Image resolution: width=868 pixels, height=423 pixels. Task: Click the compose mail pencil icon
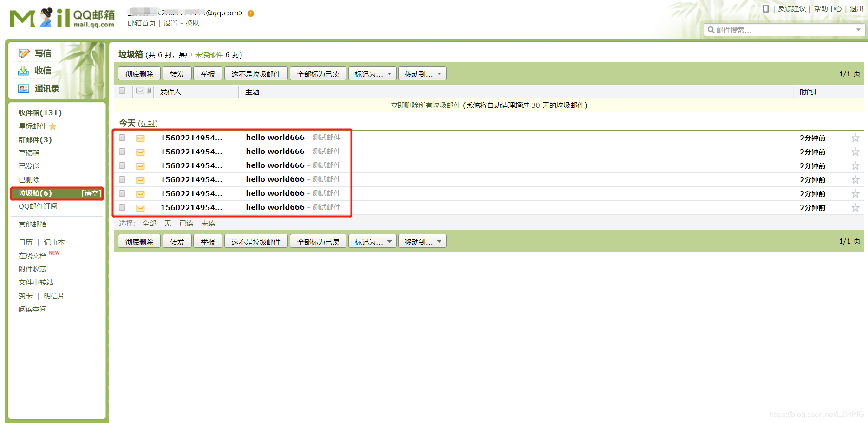coord(24,53)
